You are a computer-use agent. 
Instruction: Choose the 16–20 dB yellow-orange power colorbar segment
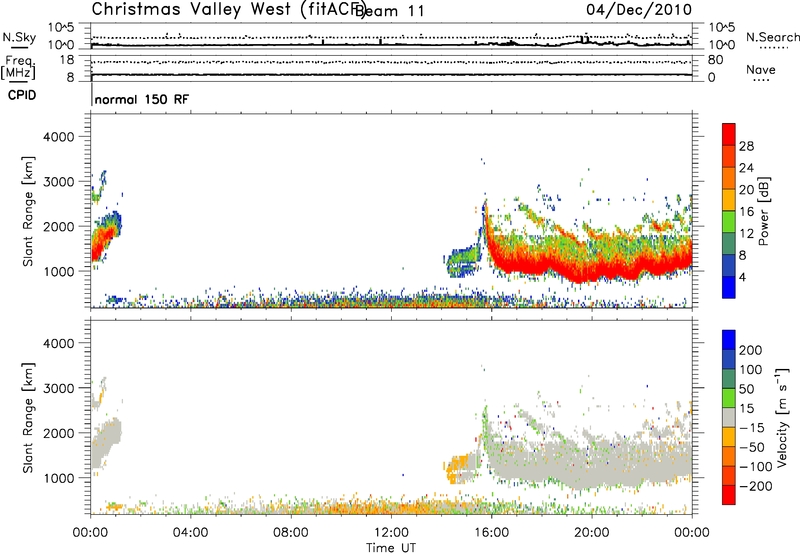click(x=729, y=200)
